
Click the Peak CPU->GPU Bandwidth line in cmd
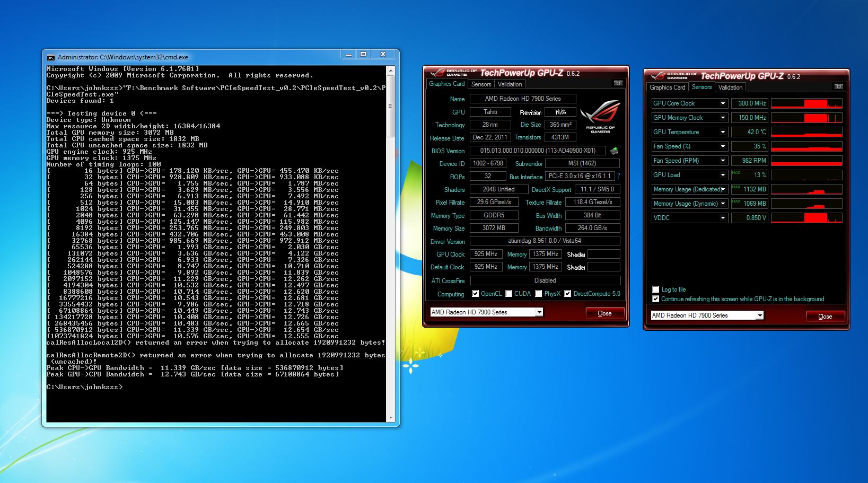point(195,368)
